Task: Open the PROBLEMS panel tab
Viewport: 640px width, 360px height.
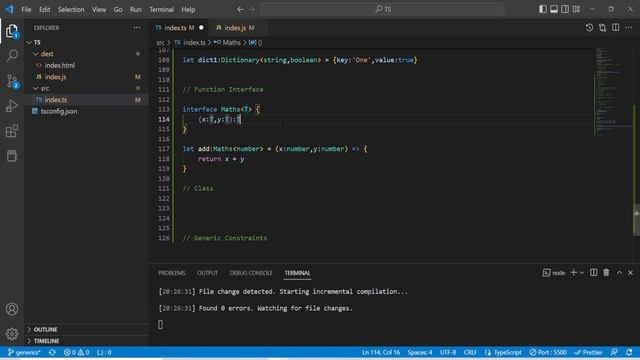Action: (172, 273)
